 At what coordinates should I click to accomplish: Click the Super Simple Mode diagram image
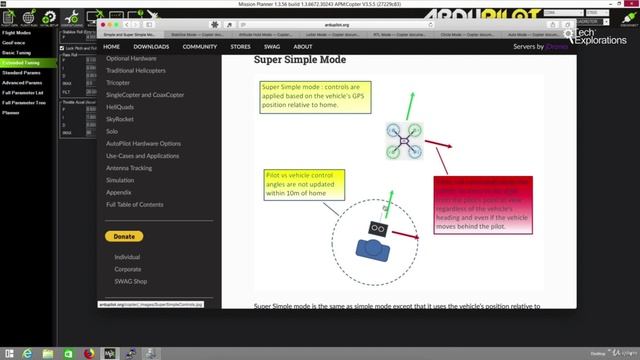[398, 182]
